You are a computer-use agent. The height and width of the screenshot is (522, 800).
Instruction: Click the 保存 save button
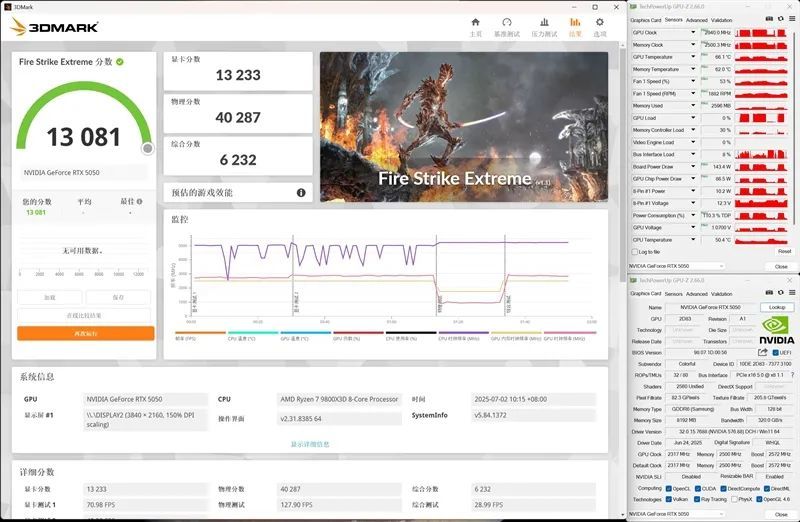click(x=118, y=297)
